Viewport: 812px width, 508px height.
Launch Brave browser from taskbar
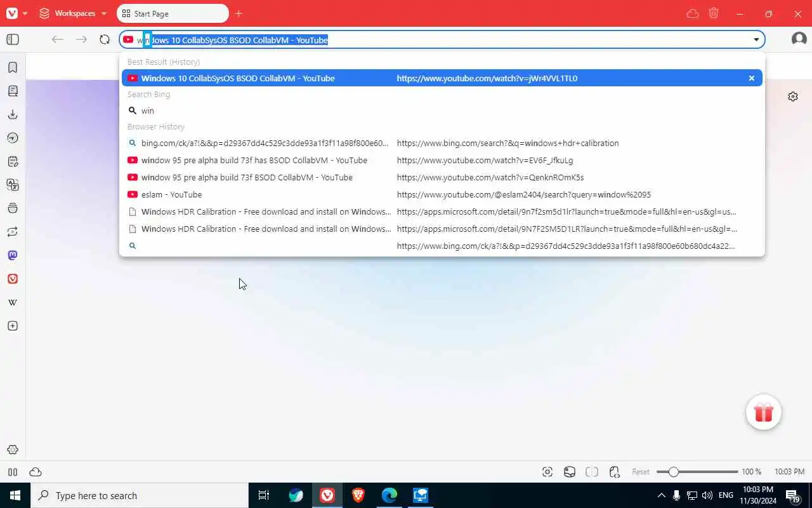coord(358,495)
